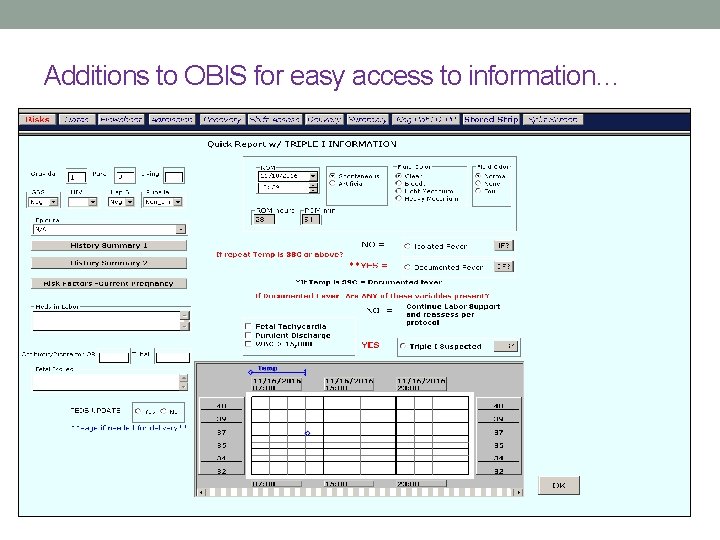720x540 pixels.
Task: Check the WBC > 15,000 checkbox
Action: click(248, 343)
